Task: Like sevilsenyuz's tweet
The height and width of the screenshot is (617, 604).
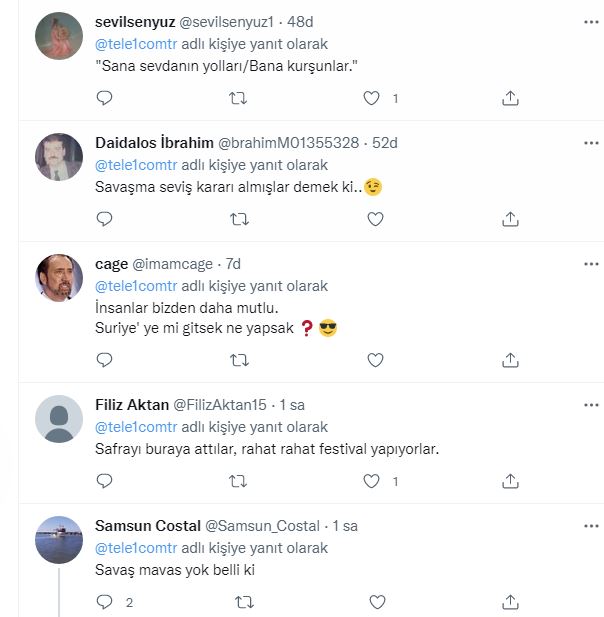Action: tap(372, 97)
